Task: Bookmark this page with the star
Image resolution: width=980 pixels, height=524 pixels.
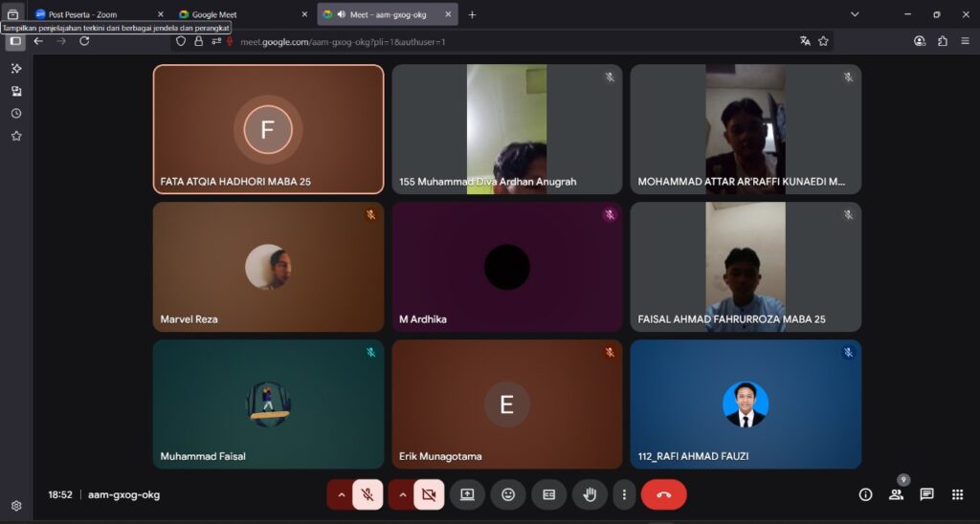Action: tap(823, 41)
